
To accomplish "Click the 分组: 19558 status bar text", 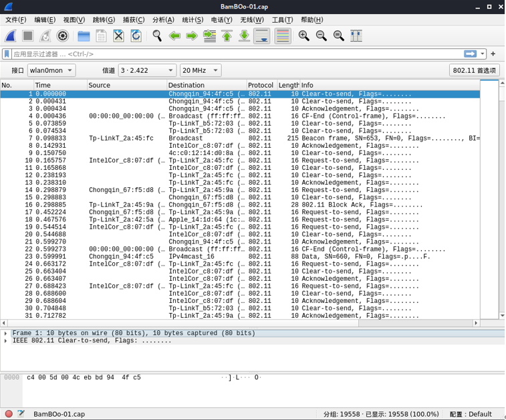I will tap(342, 414).
